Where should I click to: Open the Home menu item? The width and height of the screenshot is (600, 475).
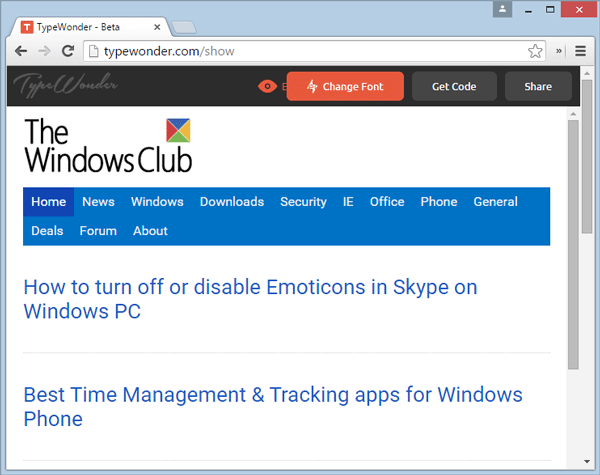[x=49, y=202]
